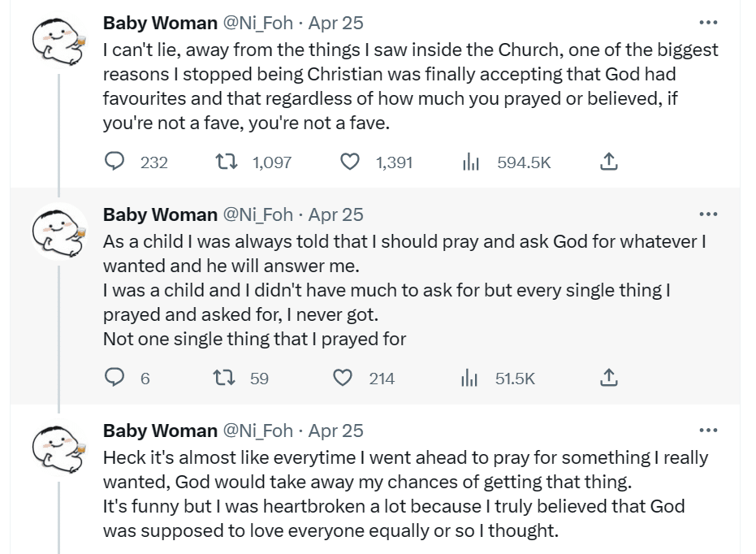Screen dimensions: 756x554
Task: Click the @Ni_Foh handle on second tweet
Action: tap(257, 214)
